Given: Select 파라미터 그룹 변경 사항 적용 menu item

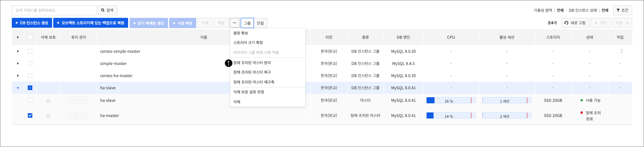Looking at the screenshot, I should point(268,52).
